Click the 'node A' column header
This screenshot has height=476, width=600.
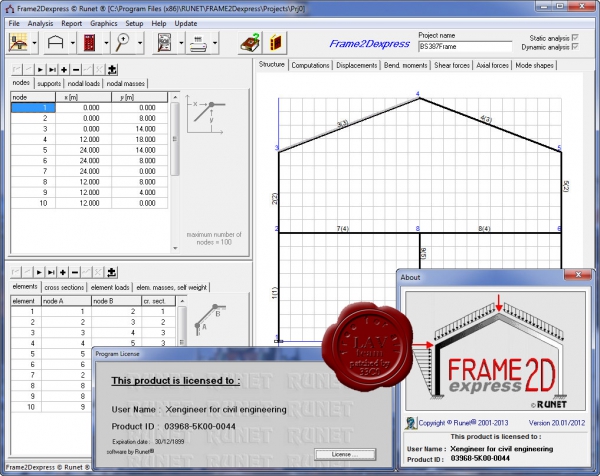point(66,301)
